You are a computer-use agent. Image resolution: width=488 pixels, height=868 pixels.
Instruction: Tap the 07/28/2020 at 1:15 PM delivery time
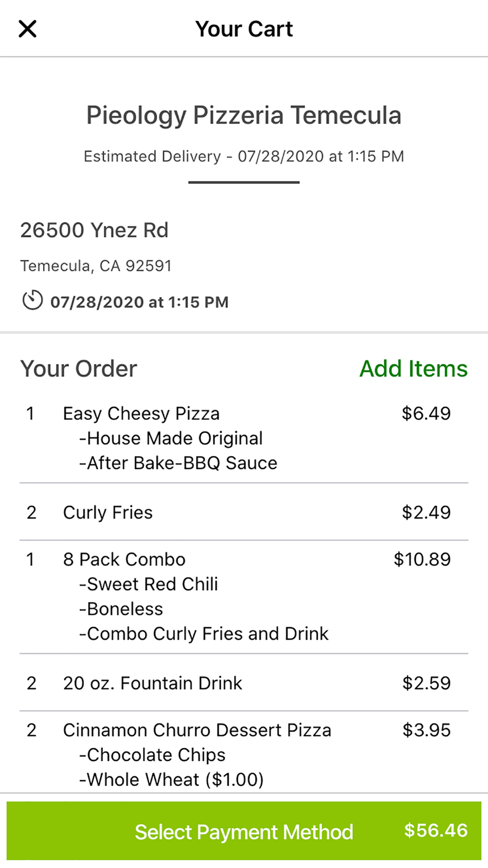click(140, 302)
